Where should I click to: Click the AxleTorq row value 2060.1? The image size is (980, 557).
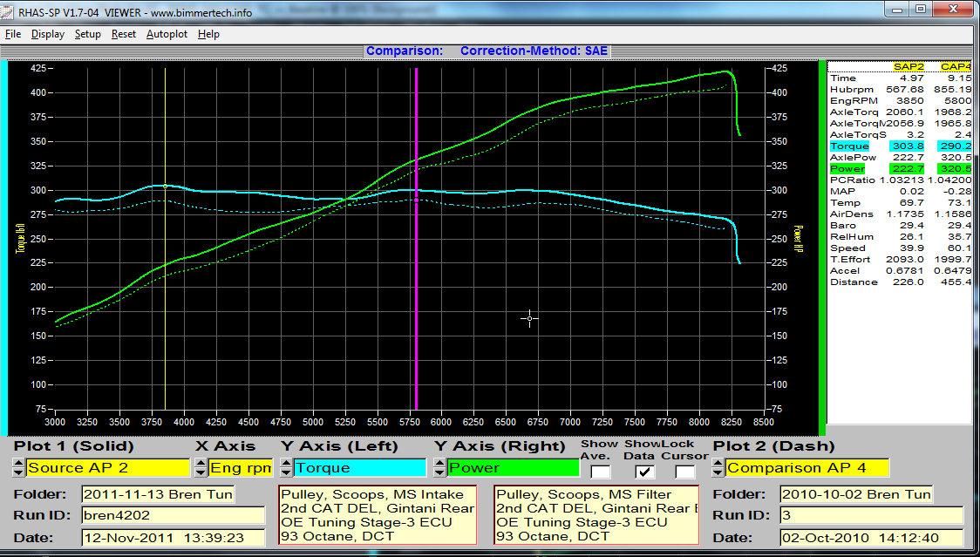click(x=903, y=112)
